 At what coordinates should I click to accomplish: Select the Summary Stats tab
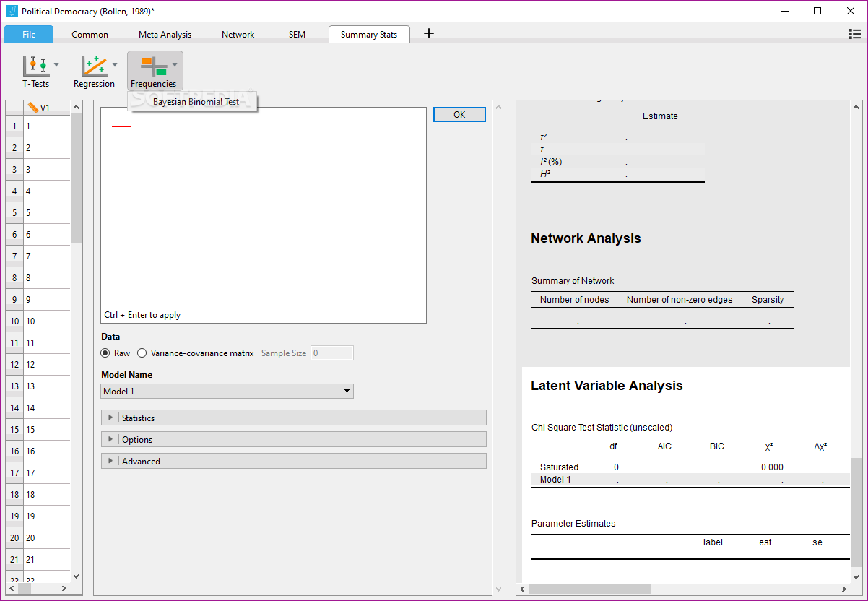click(369, 34)
